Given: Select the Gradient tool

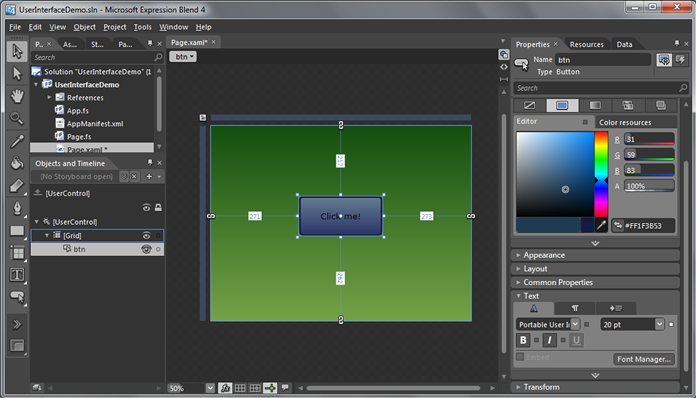Looking at the screenshot, I should pos(17,185).
